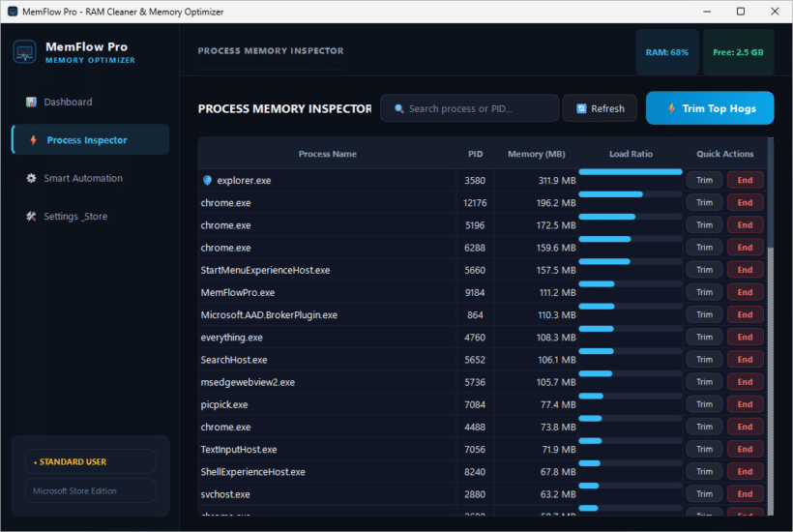Click the Settings _Store tools icon
This screenshot has height=532, width=793.
[x=31, y=217]
